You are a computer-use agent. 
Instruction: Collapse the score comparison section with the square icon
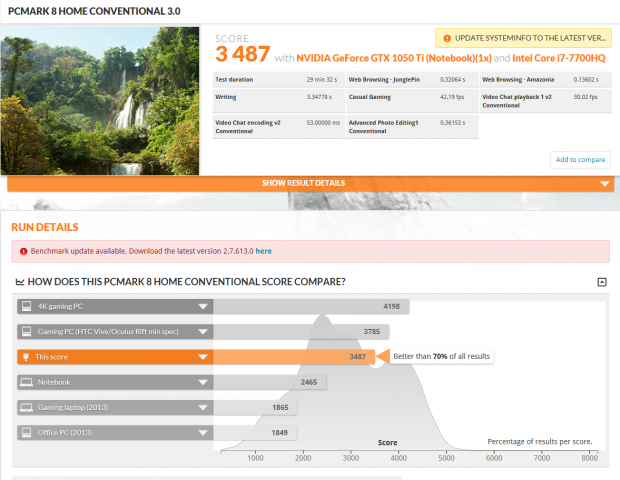602,282
